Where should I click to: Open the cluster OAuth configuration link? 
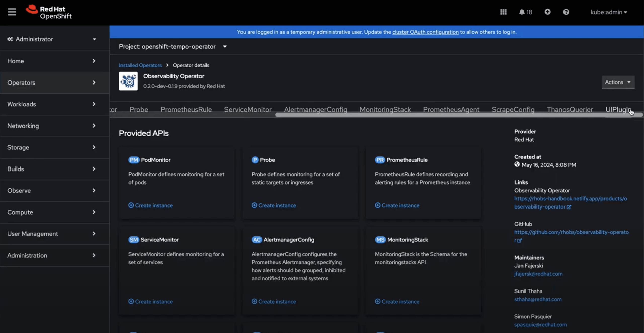[x=425, y=32]
